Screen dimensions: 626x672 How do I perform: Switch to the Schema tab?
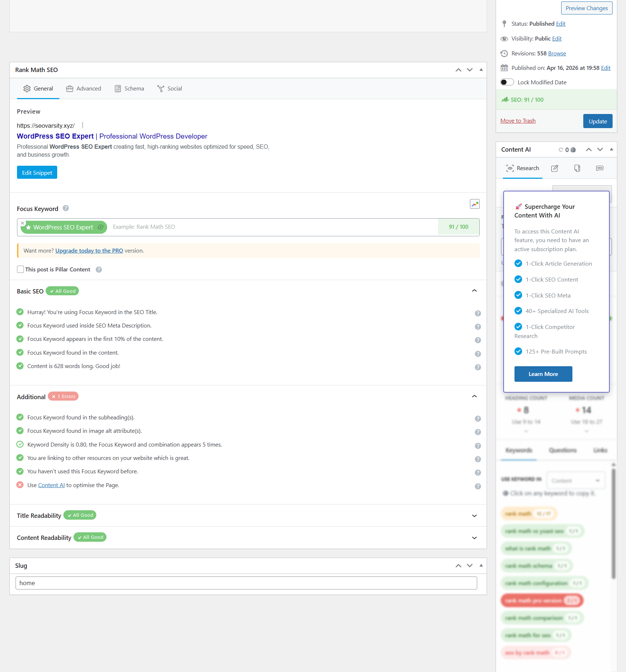tap(129, 89)
